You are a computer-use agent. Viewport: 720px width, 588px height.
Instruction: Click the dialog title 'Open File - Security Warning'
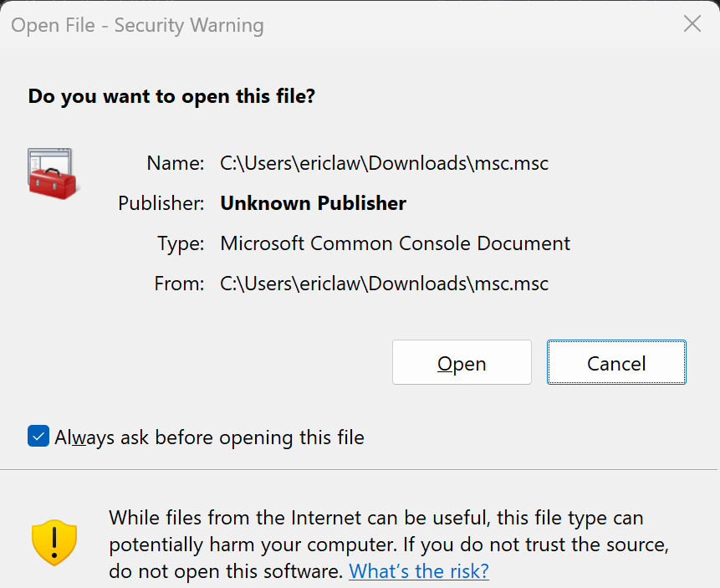pyautogui.click(x=137, y=25)
